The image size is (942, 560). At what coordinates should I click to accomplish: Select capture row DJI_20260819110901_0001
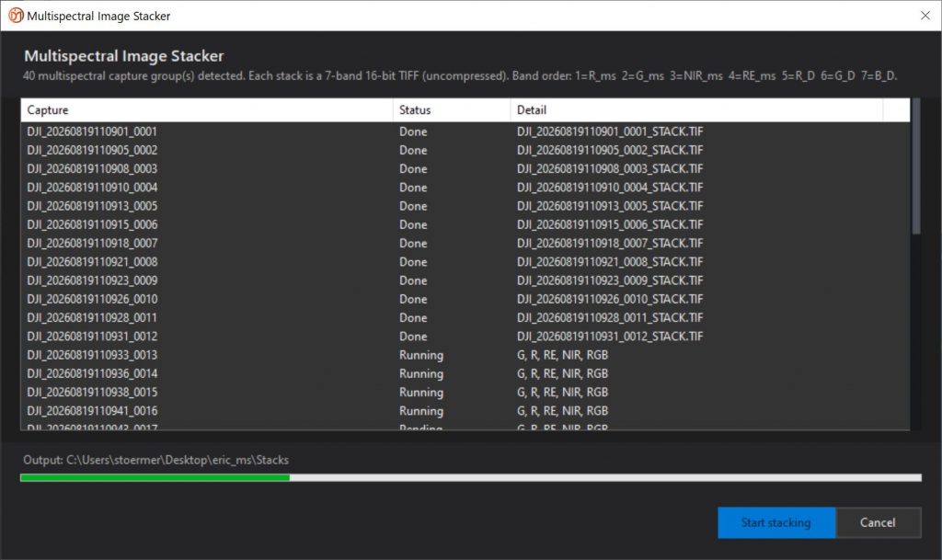coord(465,131)
